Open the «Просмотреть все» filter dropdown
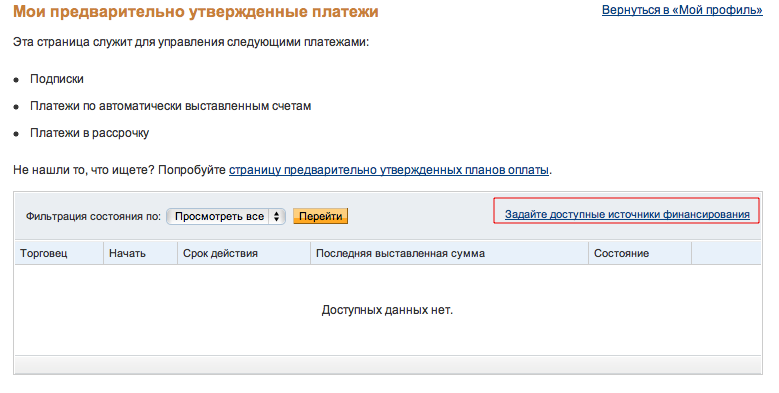The width and height of the screenshot is (779, 393). (226, 217)
